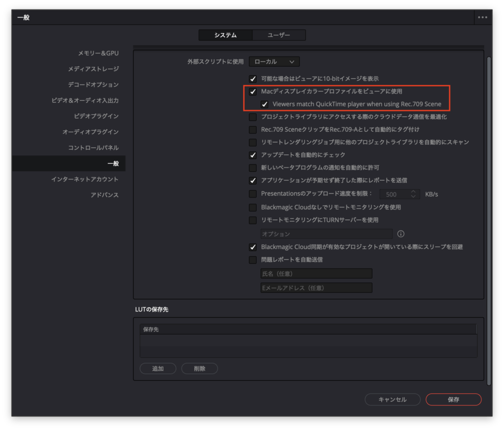Screen dimensions: 504x430
Task: Open アドバンス settings
Action: click(104, 195)
